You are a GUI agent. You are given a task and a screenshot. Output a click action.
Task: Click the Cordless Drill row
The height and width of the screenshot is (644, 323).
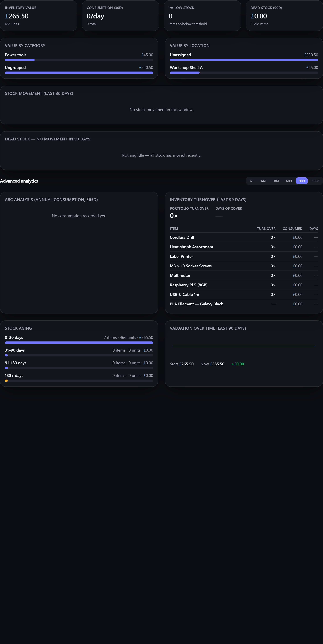point(244,237)
